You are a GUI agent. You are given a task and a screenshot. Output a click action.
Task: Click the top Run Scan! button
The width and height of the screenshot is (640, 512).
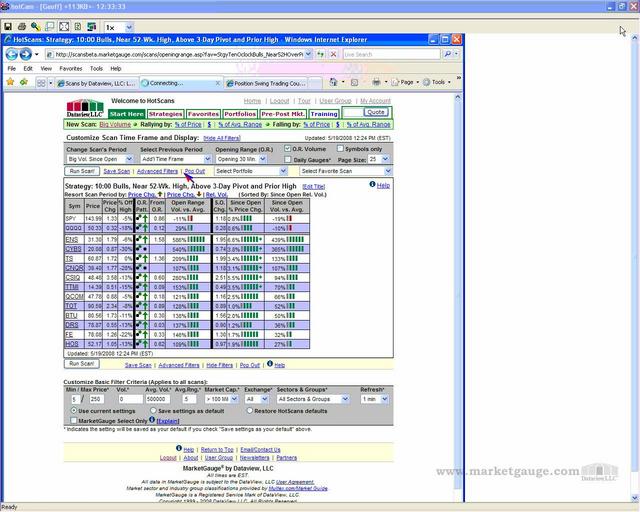click(82, 171)
